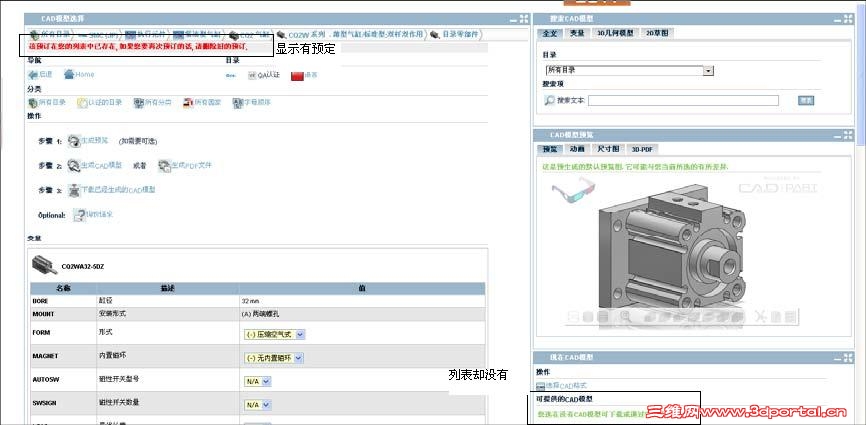This screenshot has height=425, width=866.
Task: Minimize the CAD模型预览 panel
Action: (x=837, y=135)
